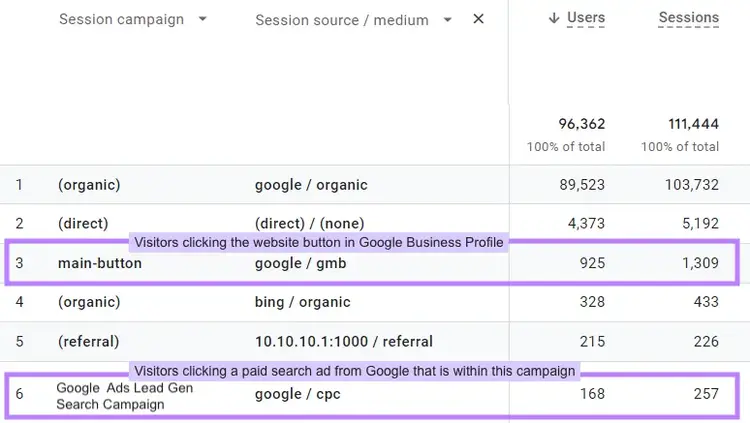Remove the secondary dimension with the X icon

pos(478,19)
